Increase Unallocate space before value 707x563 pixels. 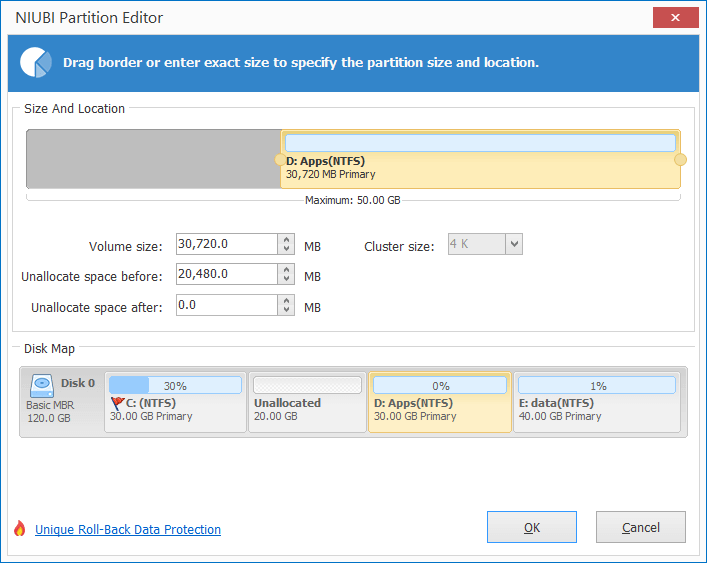coord(286,269)
